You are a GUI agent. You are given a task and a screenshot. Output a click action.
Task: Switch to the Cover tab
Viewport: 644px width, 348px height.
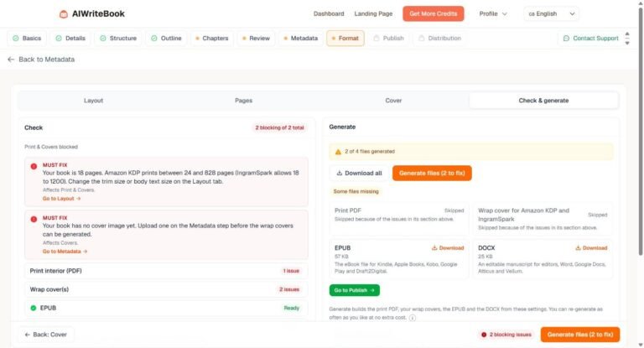393,101
